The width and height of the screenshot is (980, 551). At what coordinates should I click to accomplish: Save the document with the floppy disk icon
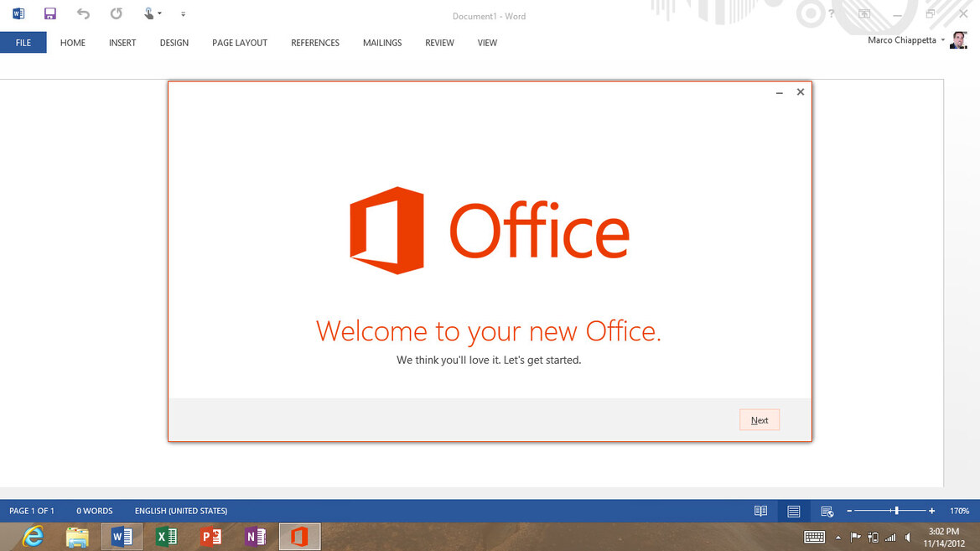coord(50,13)
